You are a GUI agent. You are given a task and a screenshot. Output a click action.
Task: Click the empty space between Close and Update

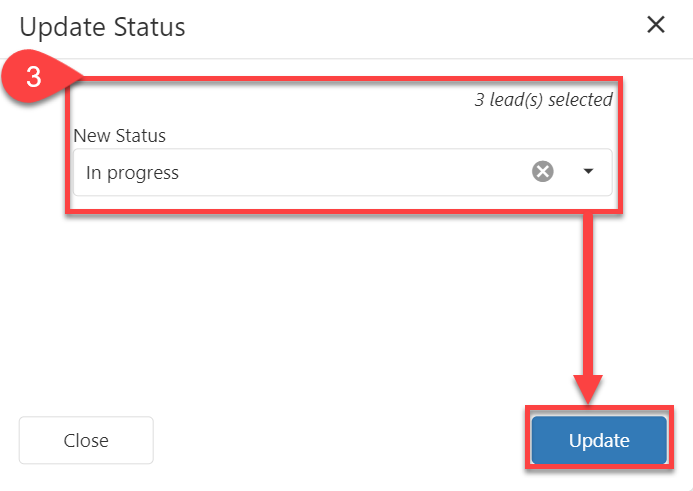340,441
